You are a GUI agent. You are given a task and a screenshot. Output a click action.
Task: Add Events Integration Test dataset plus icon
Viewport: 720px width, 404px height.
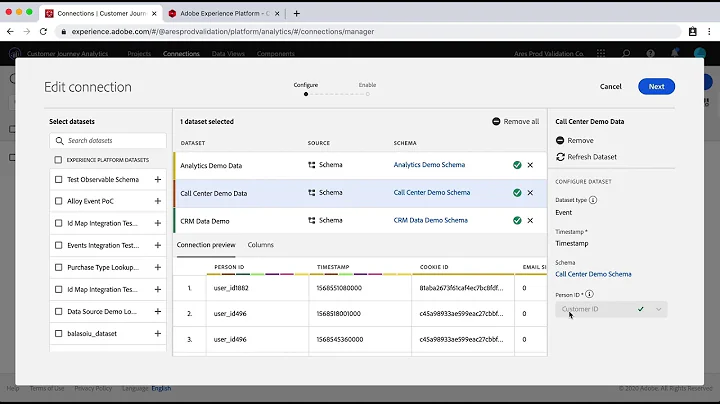tap(158, 245)
